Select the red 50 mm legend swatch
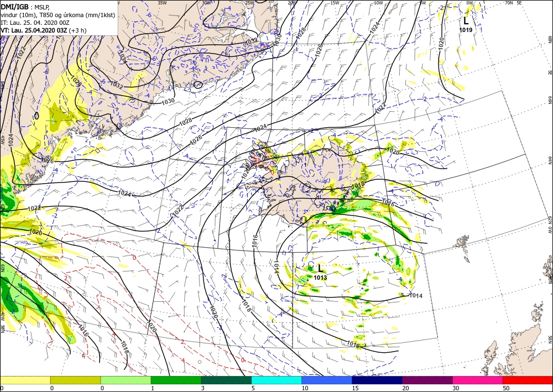Image resolution: width=553 pixels, height=392 pixels. (528, 380)
